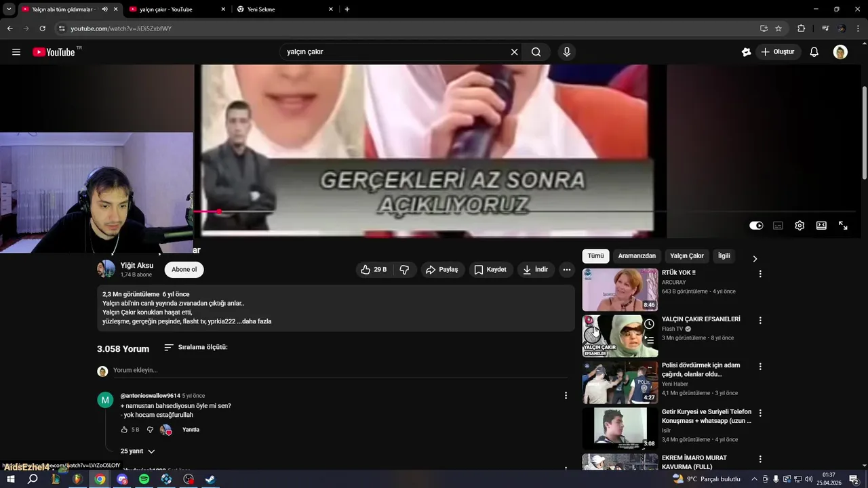The image size is (868, 488).
Task: Open options menu for antonioswallow9614 comment
Action: [566, 396]
